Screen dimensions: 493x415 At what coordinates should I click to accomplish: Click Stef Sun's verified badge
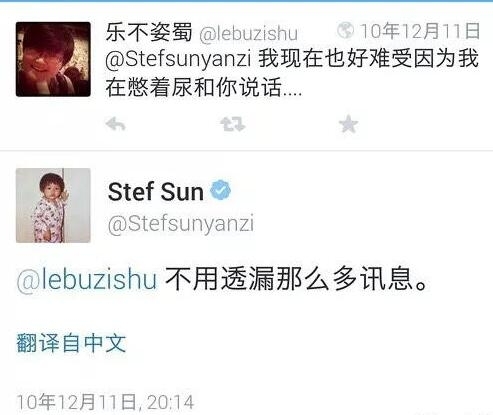pos(220,190)
